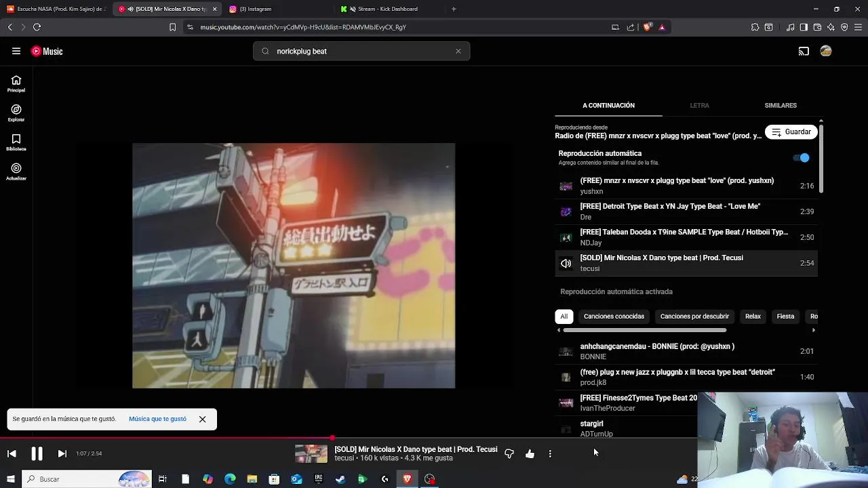Open browser main menu
This screenshot has height=488, width=868.
point(859,27)
